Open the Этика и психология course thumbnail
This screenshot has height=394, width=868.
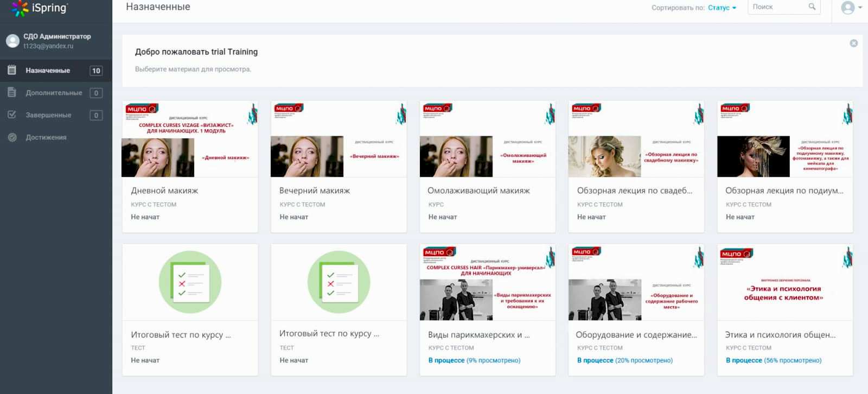click(x=784, y=282)
